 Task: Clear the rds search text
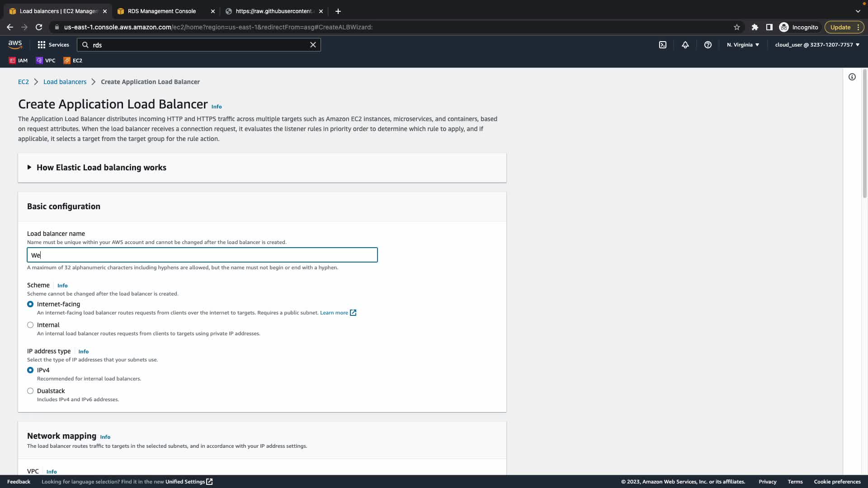313,45
